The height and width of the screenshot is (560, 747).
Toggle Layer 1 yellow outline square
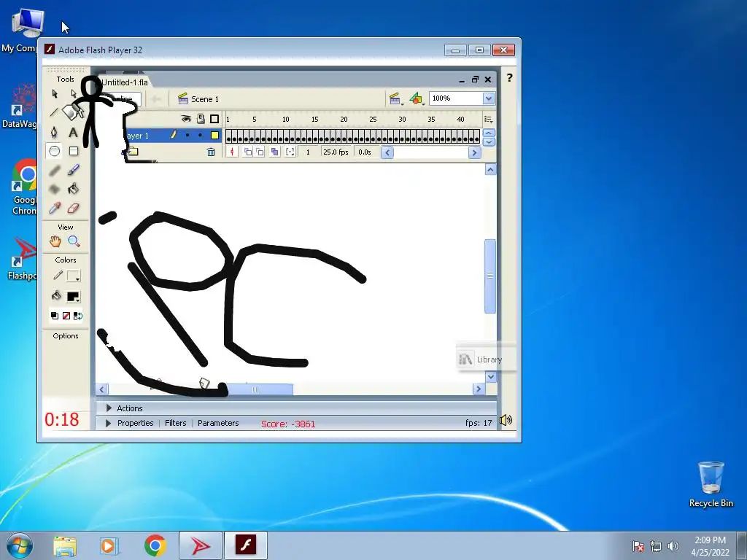215,135
